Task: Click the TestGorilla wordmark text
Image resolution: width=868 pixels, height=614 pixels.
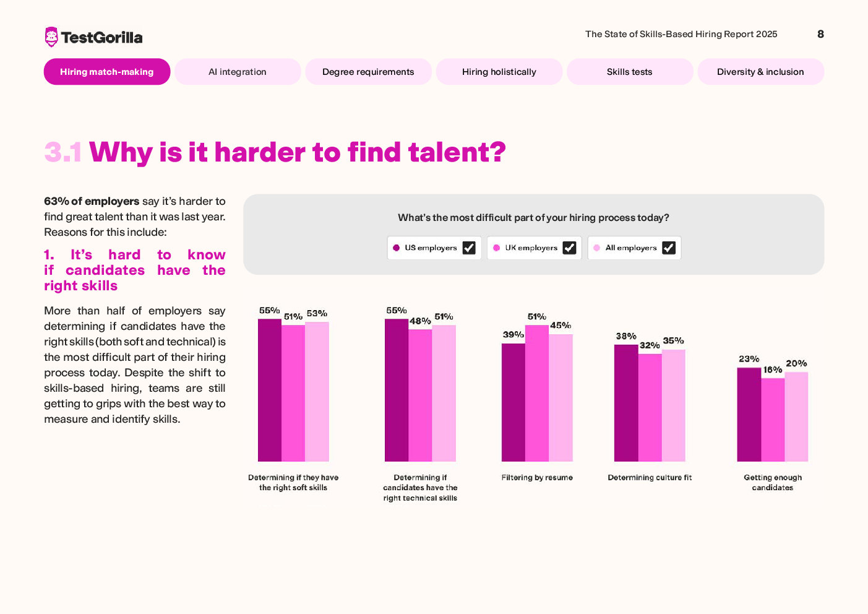Action: coord(102,38)
